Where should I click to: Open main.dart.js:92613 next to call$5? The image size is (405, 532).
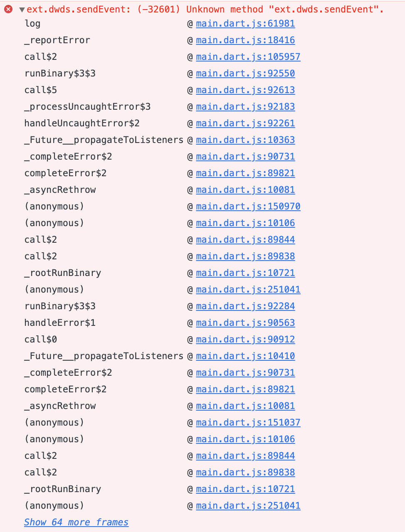[245, 90]
